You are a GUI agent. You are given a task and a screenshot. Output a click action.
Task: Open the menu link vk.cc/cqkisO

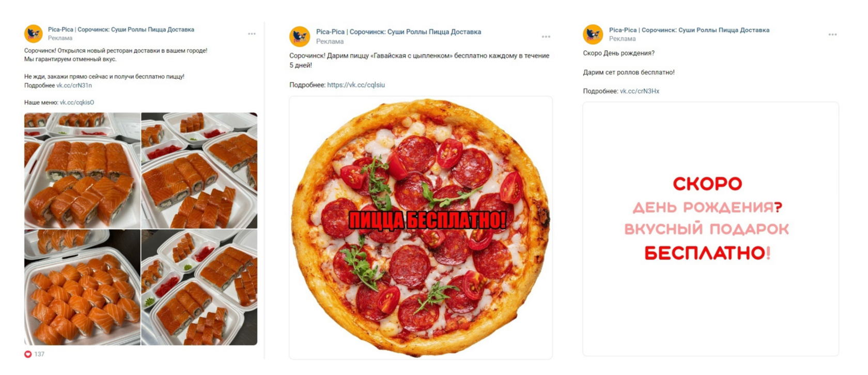(x=77, y=102)
